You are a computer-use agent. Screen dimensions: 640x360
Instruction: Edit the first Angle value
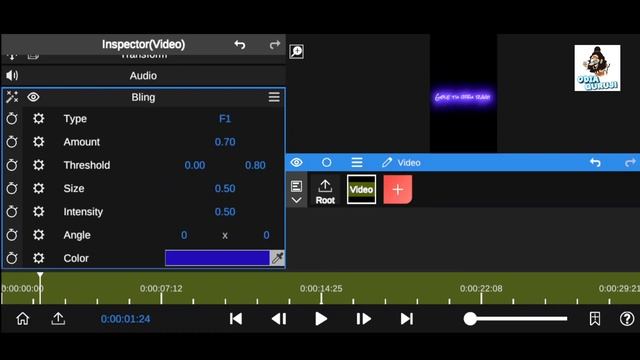184,235
